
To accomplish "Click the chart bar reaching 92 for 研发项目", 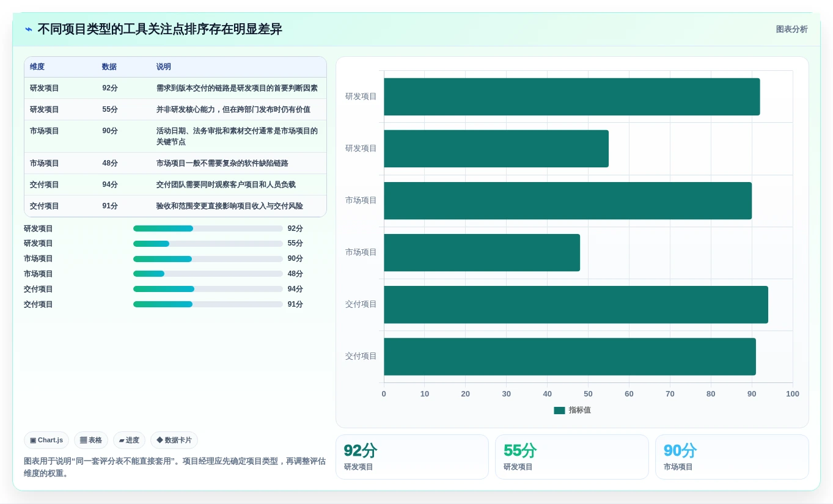I will pos(572,97).
